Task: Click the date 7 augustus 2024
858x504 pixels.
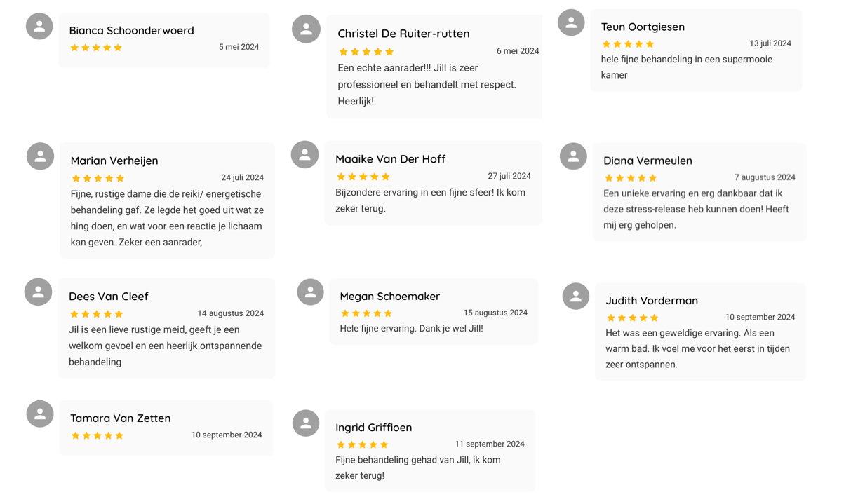Action: (765, 177)
